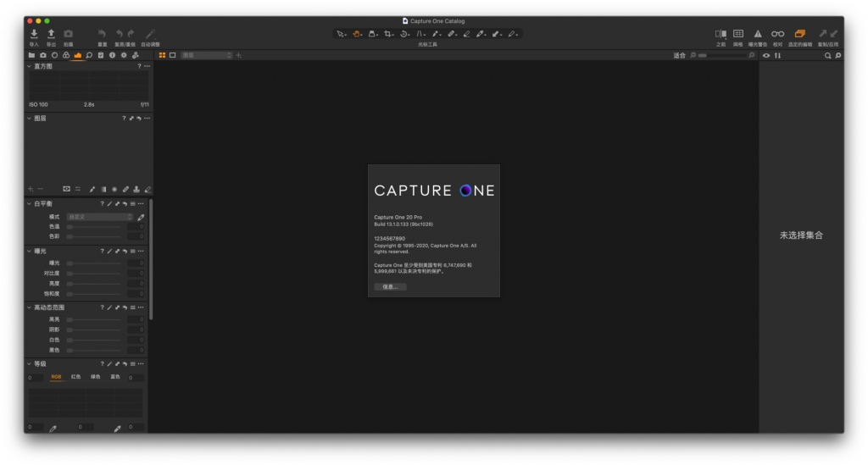
Task: Toggle layer mask visibility icon in Layers
Action: click(x=66, y=189)
